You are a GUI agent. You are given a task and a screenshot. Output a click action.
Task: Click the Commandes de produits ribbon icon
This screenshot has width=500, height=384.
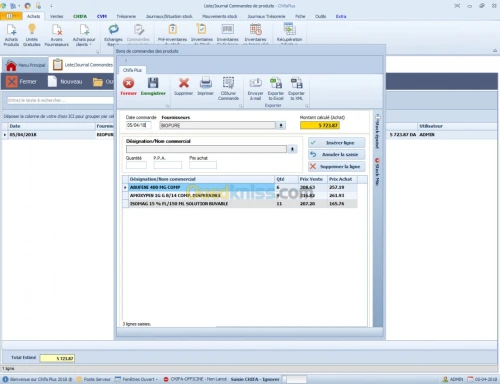click(138, 34)
